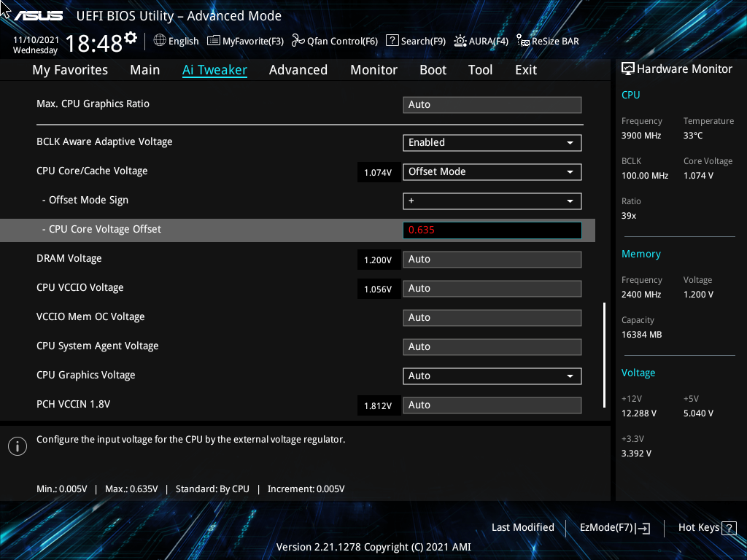The width and height of the screenshot is (747, 560).
Task: Click the CPU VCCIO Voltage Auto field
Action: pyautogui.click(x=492, y=288)
